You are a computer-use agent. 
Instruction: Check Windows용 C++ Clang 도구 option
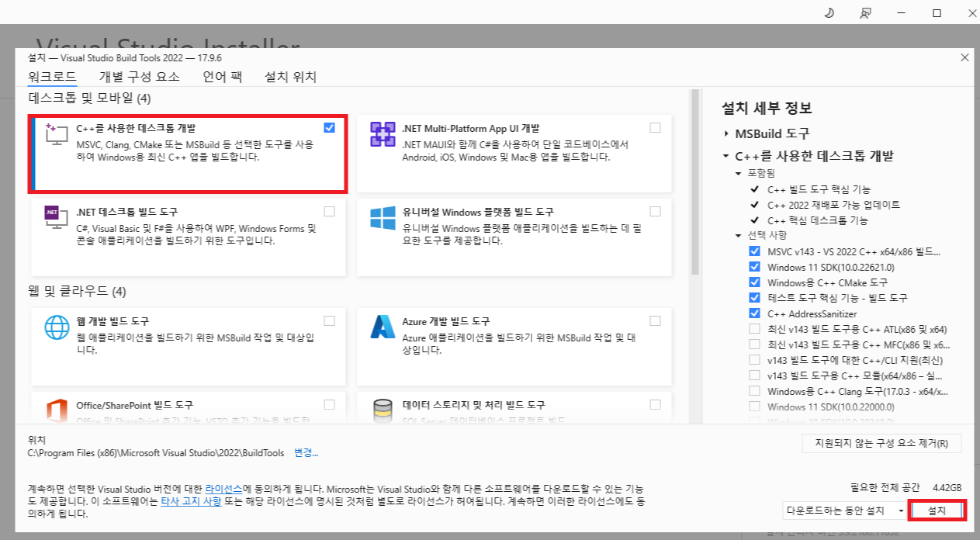754,391
